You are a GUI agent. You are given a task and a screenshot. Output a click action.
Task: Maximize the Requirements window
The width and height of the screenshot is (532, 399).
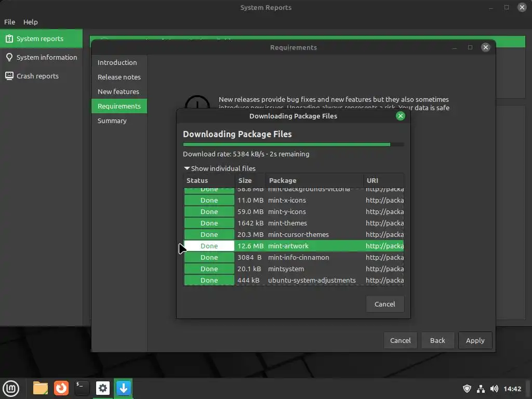point(470,47)
